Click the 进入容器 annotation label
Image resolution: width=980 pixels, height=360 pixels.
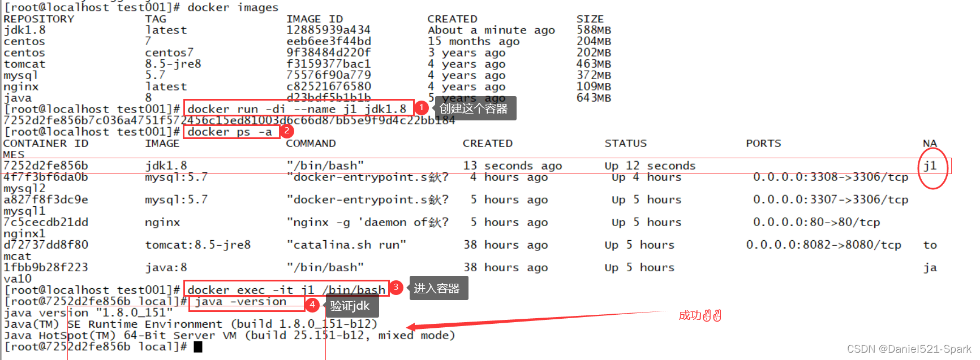(x=437, y=289)
